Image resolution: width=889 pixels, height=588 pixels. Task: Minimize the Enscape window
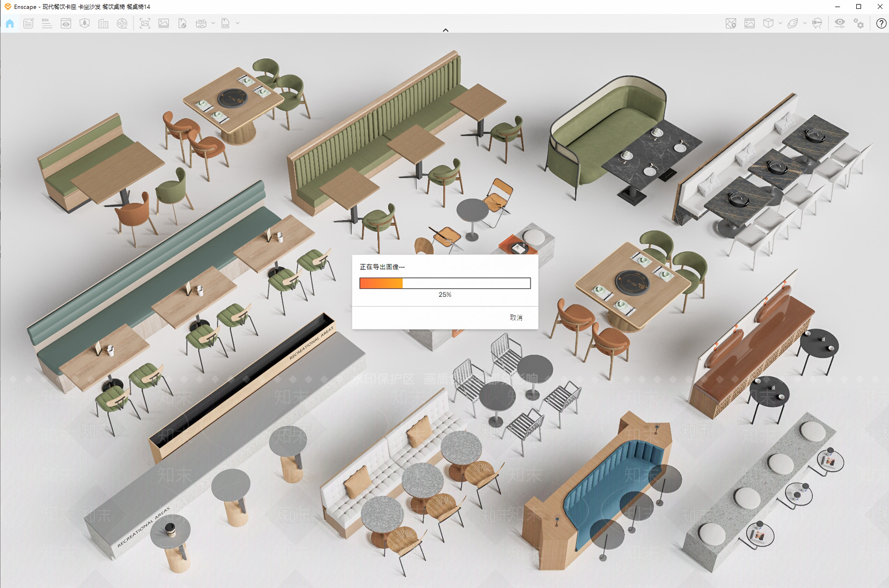(x=837, y=7)
